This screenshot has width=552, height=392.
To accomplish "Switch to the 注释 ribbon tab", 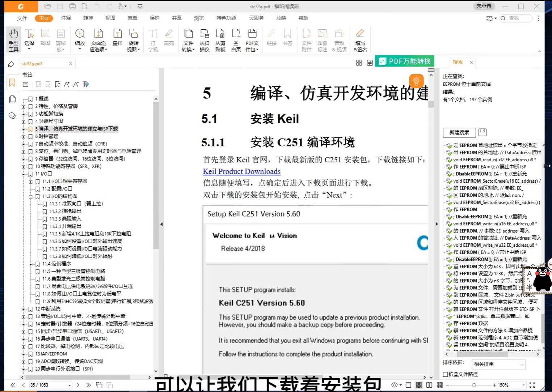I will (x=66, y=18).
